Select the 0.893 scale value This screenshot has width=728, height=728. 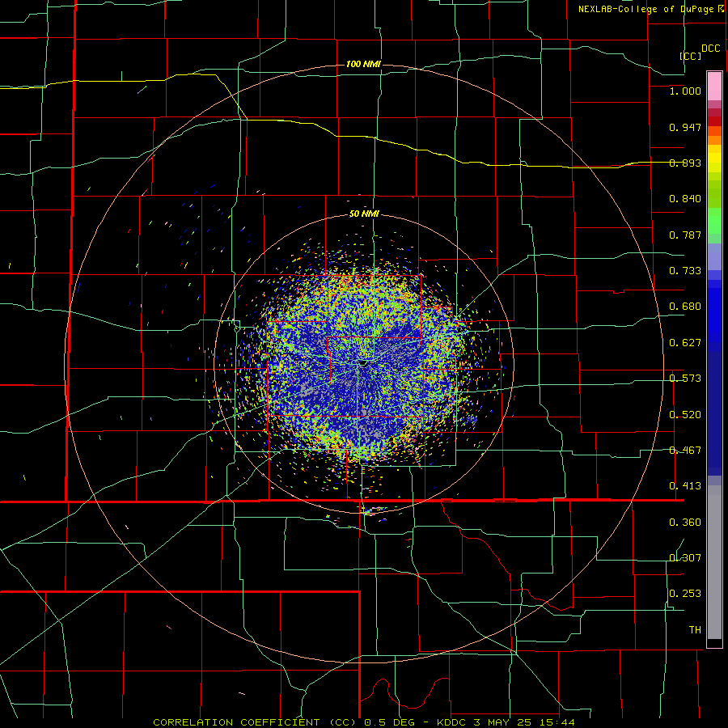pyautogui.click(x=685, y=163)
